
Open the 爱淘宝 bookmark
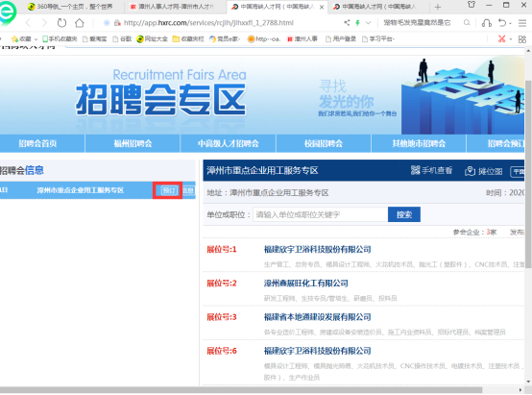click(95, 39)
